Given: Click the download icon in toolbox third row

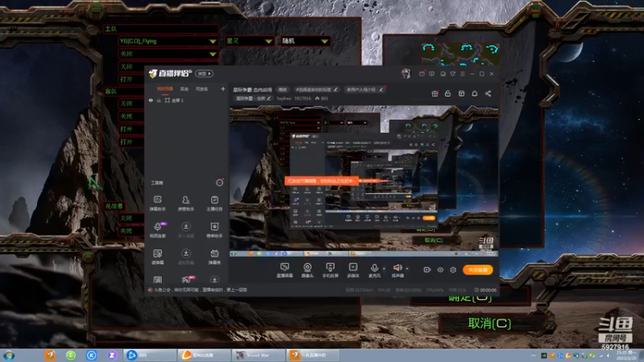Looking at the screenshot, I should tap(186, 253).
